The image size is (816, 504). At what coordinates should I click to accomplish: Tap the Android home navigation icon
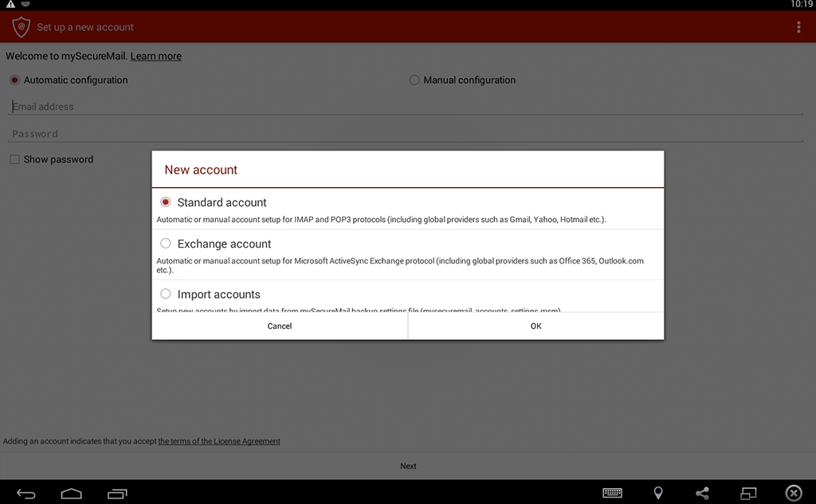71,493
